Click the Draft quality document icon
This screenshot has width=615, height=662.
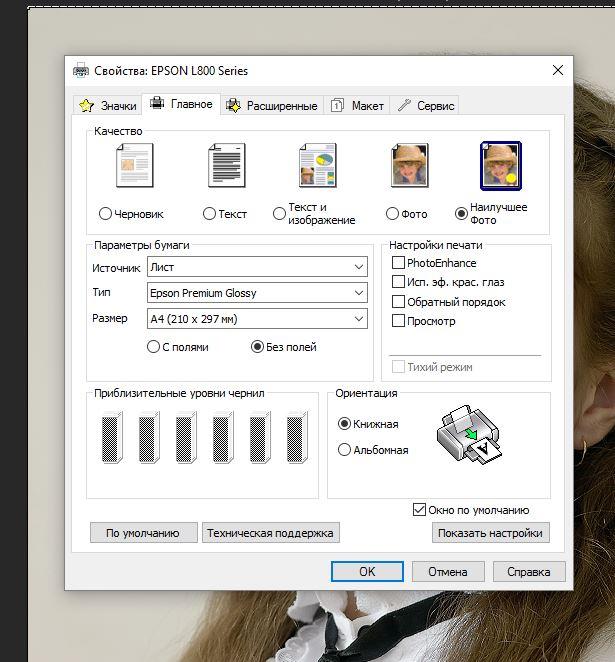135,166
